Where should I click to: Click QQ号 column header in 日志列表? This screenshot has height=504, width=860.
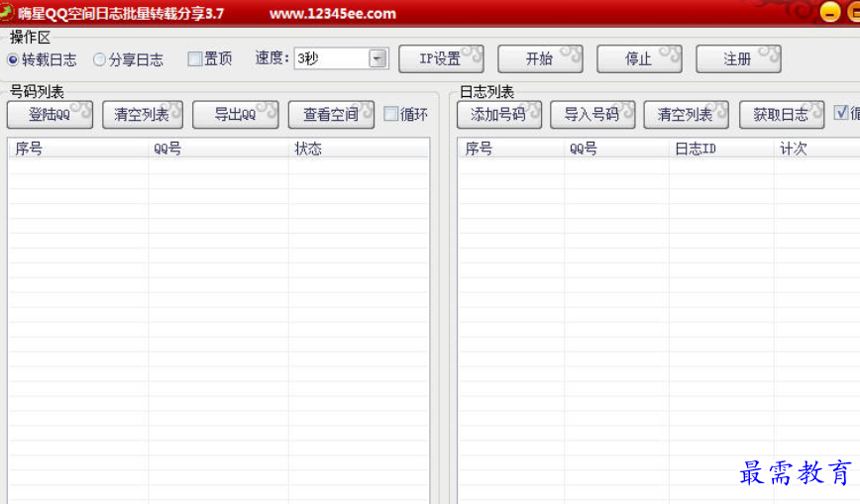pyautogui.click(x=616, y=149)
